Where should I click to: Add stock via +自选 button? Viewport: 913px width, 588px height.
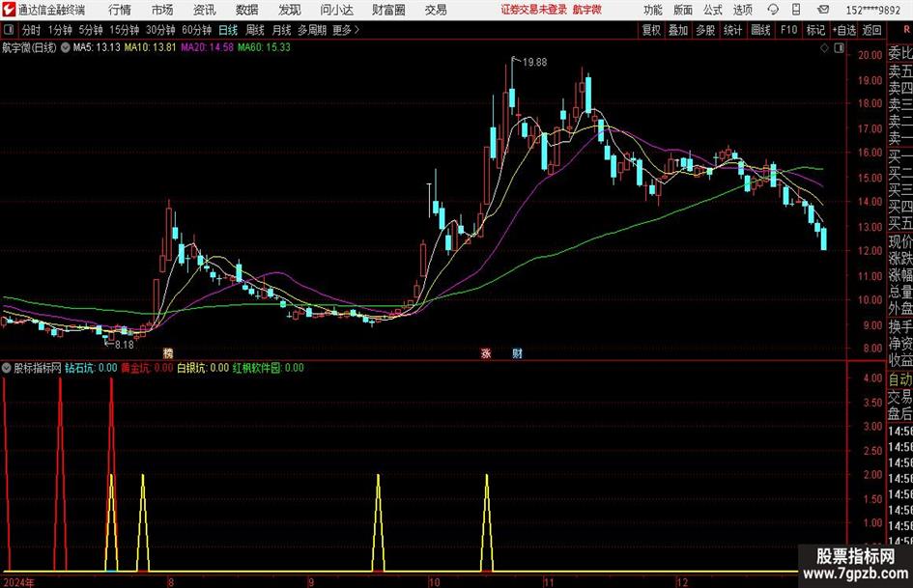pos(843,30)
